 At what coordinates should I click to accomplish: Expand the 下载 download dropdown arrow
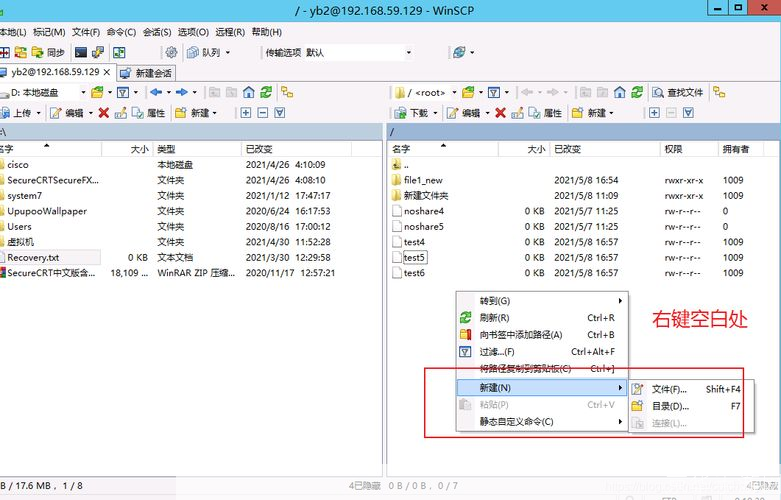[435, 113]
